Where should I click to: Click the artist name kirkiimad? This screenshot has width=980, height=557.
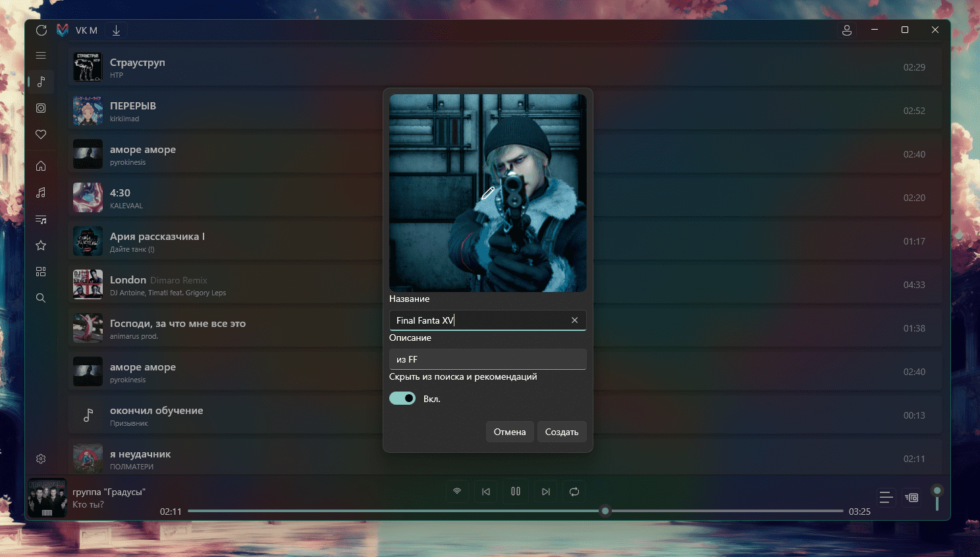coord(124,119)
